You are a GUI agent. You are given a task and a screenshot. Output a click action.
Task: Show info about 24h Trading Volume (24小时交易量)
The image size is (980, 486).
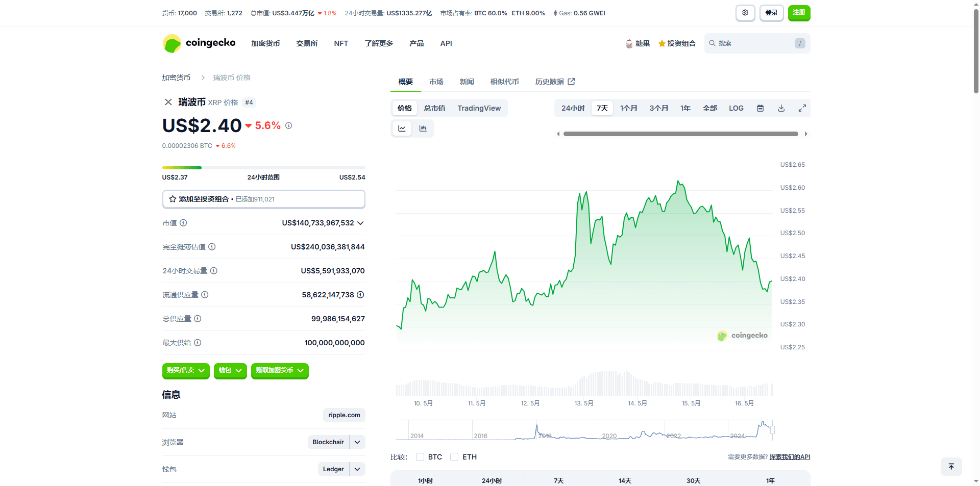click(x=214, y=271)
